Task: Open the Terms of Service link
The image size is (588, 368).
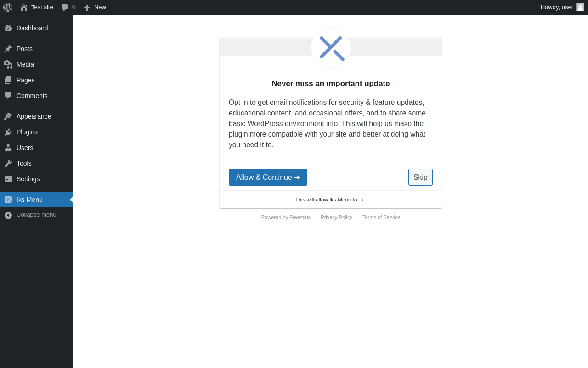Action: (381, 217)
